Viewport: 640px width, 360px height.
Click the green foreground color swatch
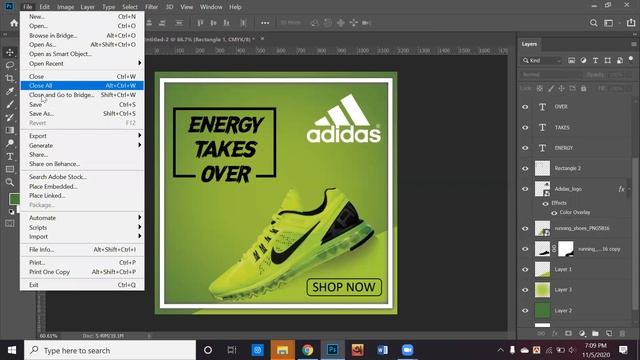(x=14, y=199)
